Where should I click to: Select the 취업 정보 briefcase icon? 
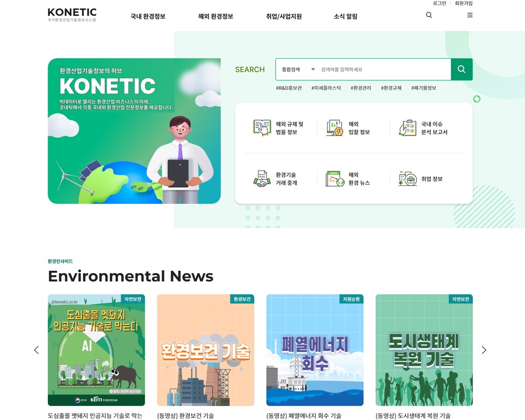click(407, 179)
